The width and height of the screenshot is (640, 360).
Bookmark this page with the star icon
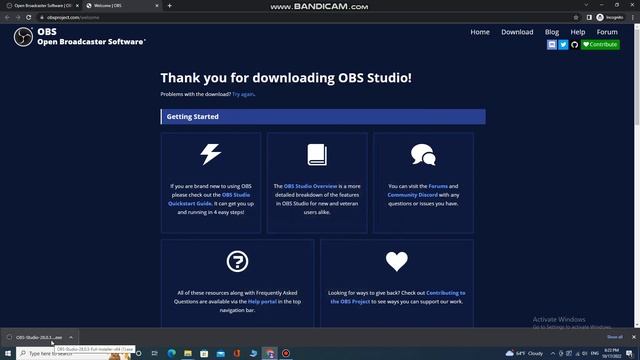(x=576, y=18)
